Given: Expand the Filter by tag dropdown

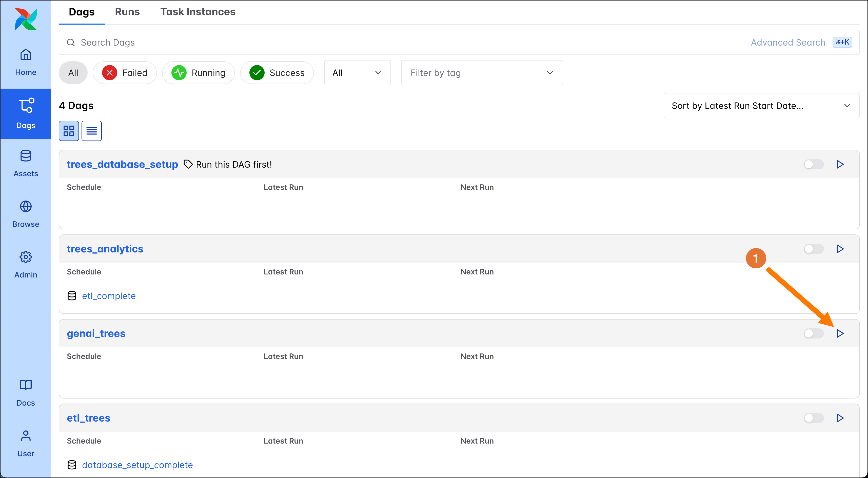Looking at the screenshot, I should pyautogui.click(x=482, y=72).
